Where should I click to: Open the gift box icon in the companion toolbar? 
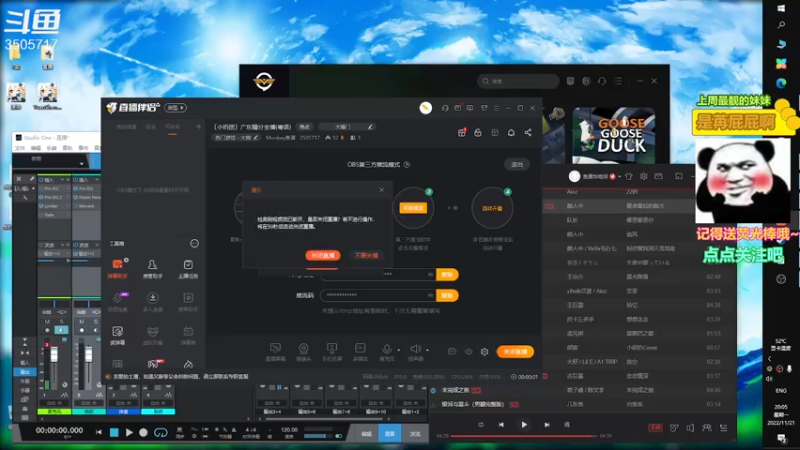462,133
